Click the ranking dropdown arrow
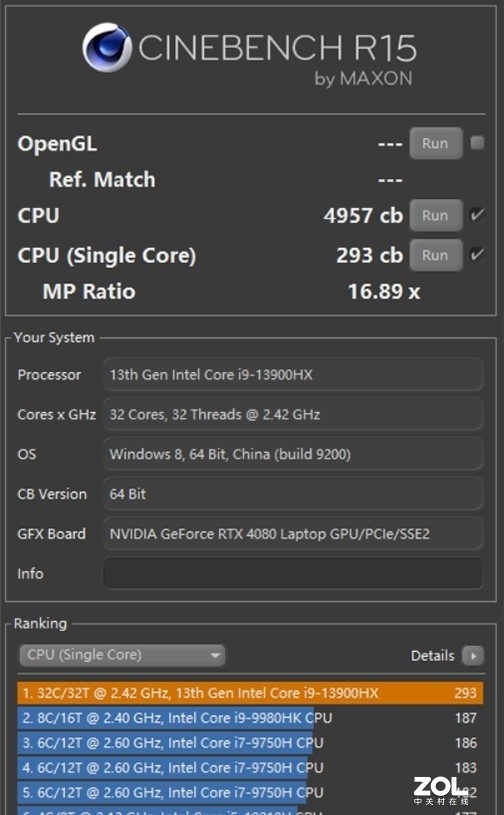Image resolution: width=504 pixels, height=815 pixels. pos(215,655)
